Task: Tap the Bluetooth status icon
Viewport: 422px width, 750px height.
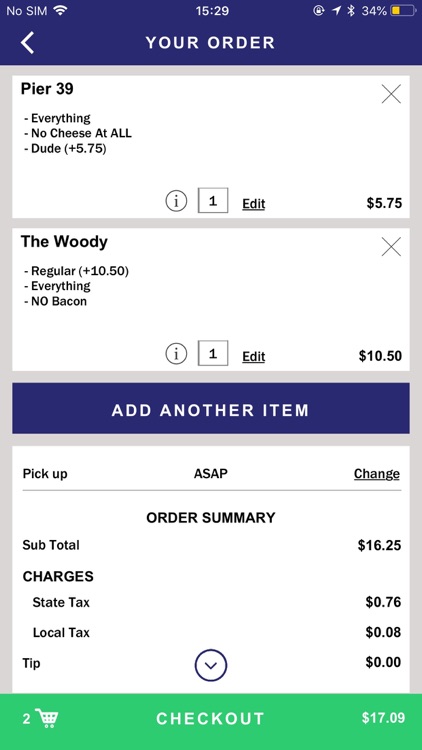Action: coord(351,11)
